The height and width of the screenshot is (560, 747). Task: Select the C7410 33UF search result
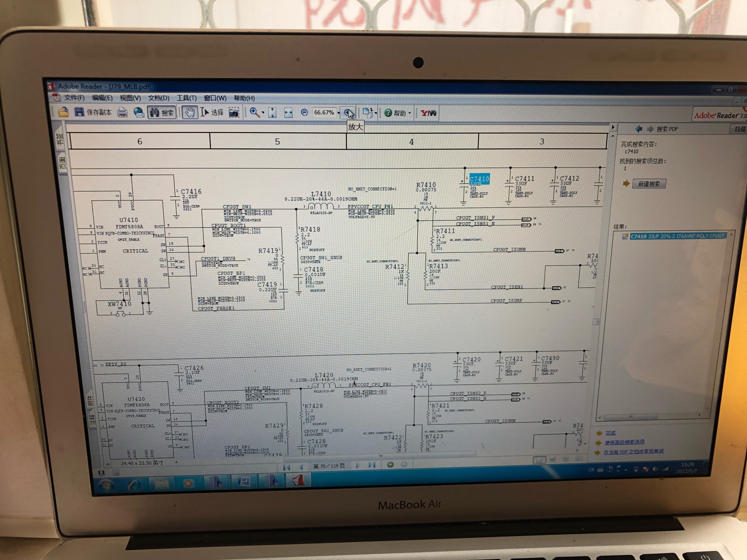(x=677, y=236)
